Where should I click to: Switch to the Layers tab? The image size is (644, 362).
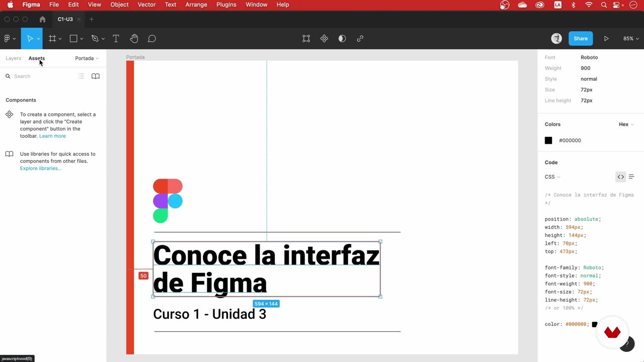pyautogui.click(x=13, y=58)
